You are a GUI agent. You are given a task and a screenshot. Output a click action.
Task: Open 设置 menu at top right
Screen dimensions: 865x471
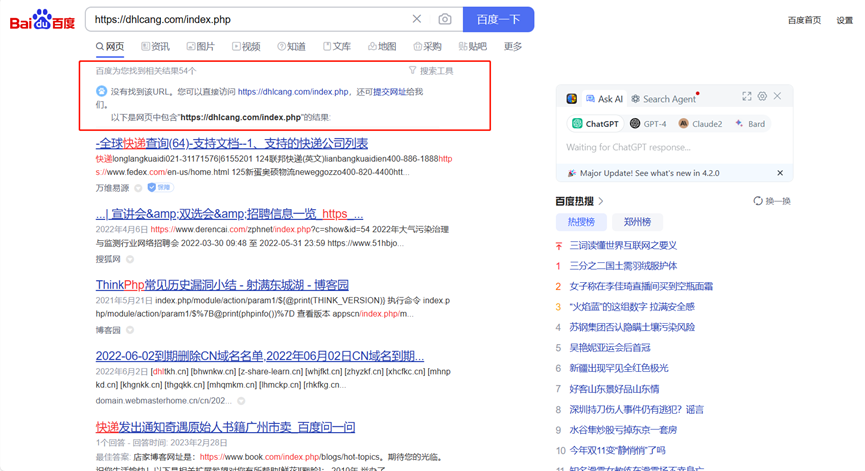(x=845, y=20)
